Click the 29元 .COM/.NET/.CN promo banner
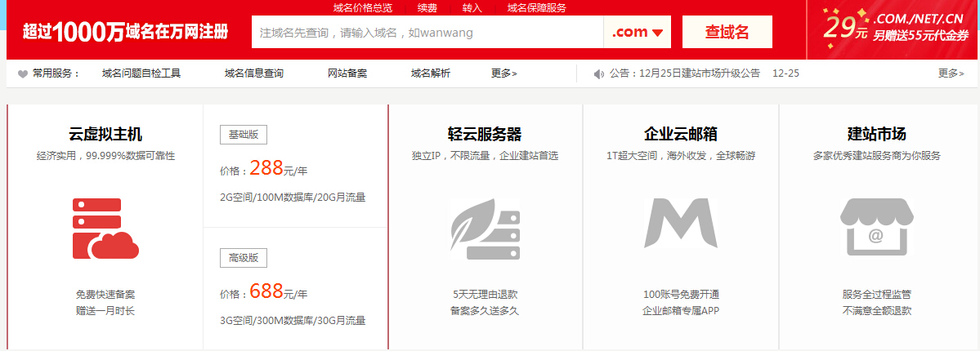Viewport: 980px width, 351px height. click(893, 30)
